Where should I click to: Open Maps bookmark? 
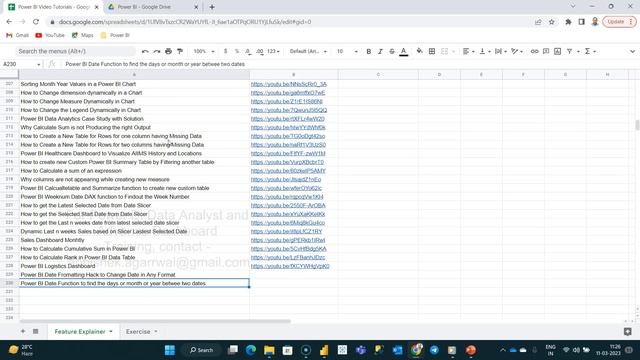pos(82,36)
